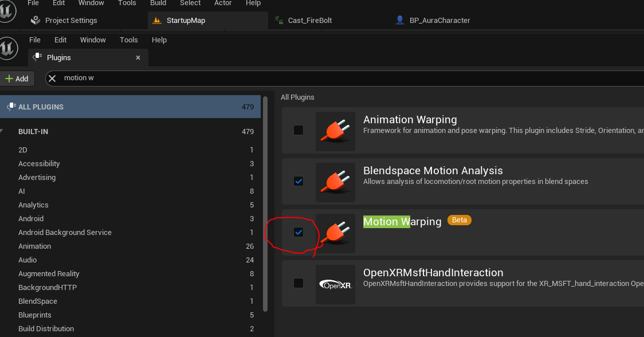
Task: Enable the Animation Warping plugin checkbox
Action: point(299,130)
